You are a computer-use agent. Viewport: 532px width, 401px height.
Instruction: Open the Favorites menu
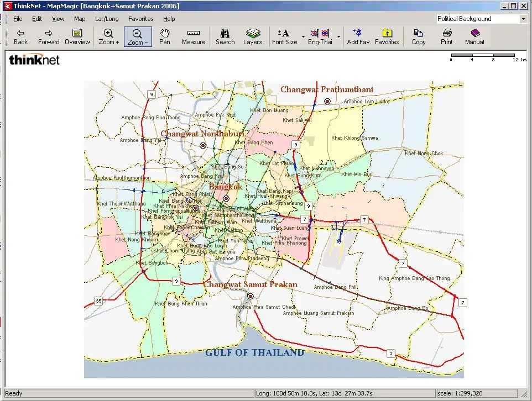coord(141,19)
